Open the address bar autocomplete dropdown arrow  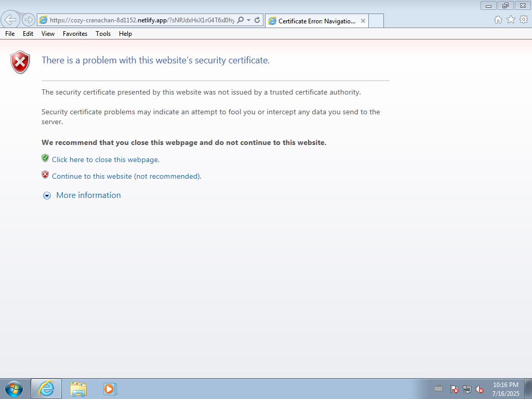(x=249, y=20)
